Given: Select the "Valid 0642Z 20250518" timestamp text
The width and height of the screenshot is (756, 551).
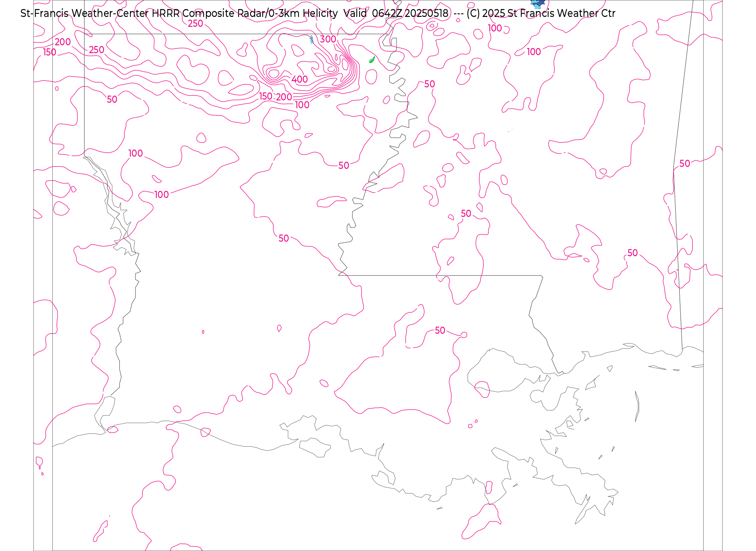Looking at the screenshot, I should coord(396,13).
